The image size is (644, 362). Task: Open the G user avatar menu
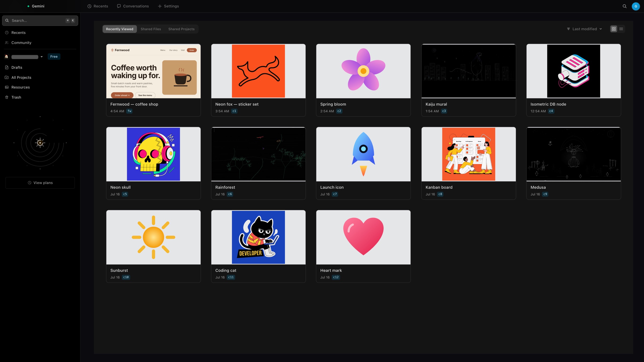(x=636, y=6)
